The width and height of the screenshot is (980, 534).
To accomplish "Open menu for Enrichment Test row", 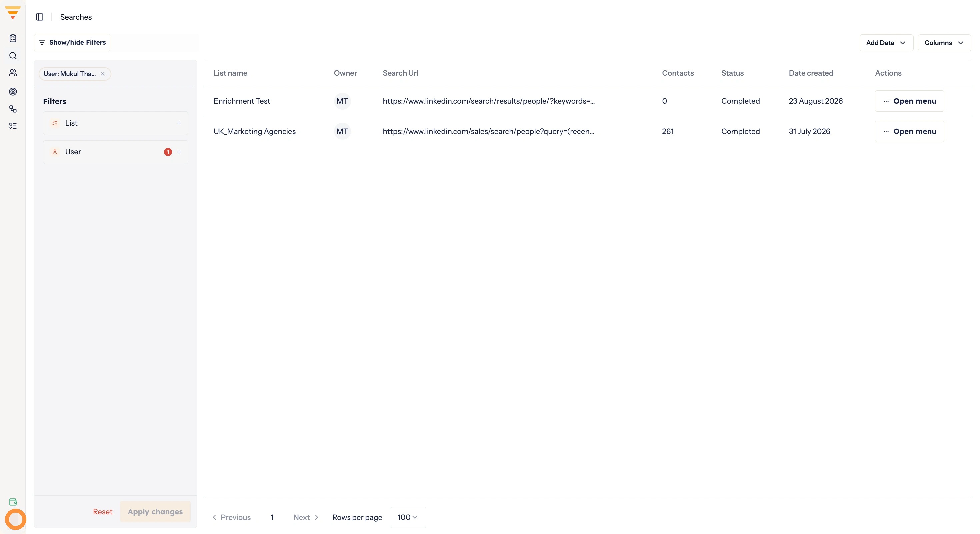I will pyautogui.click(x=909, y=101).
